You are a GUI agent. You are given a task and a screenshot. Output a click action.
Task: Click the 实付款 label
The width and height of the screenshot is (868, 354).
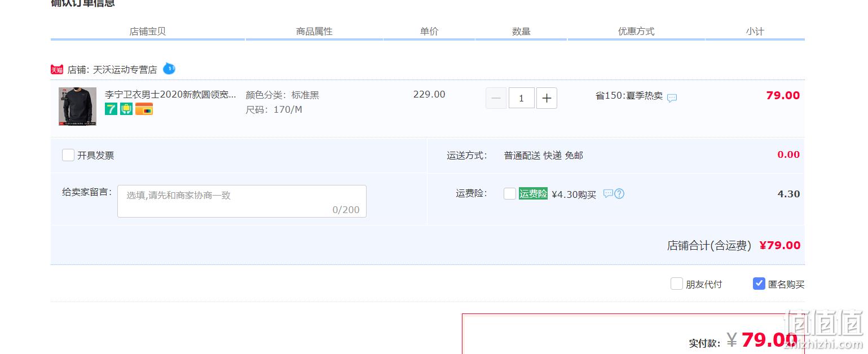705,343
